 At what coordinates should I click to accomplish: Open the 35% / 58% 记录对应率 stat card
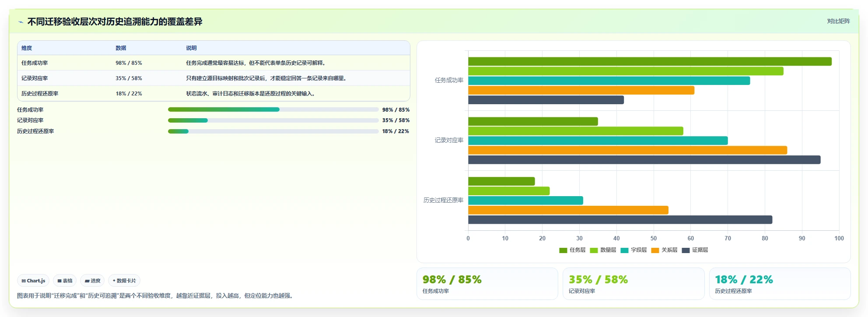point(633,284)
